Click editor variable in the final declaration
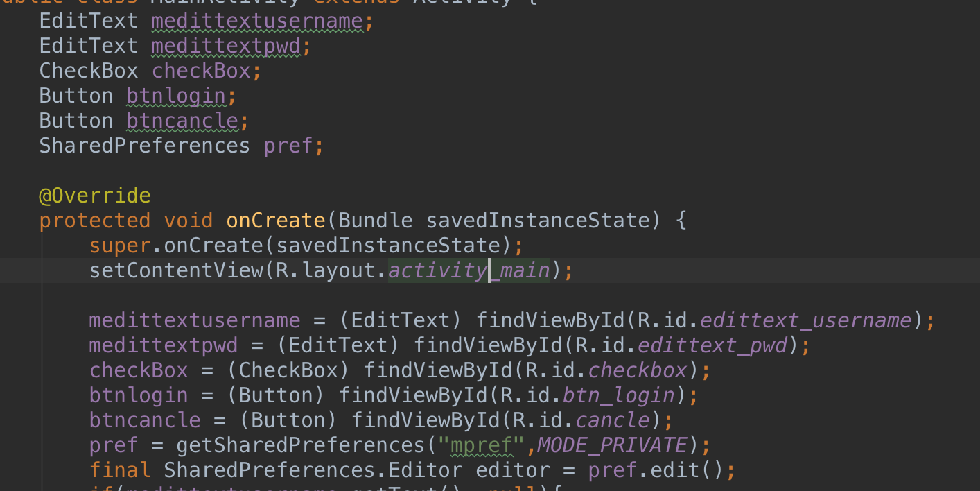Screen dimensions: 980x491 pyautogui.click(x=512, y=470)
